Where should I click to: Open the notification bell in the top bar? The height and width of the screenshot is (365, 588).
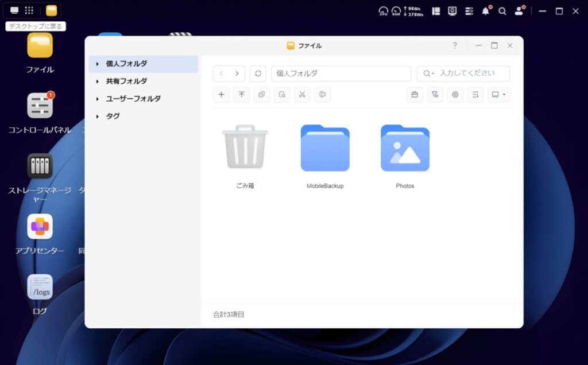click(x=486, y=11)
